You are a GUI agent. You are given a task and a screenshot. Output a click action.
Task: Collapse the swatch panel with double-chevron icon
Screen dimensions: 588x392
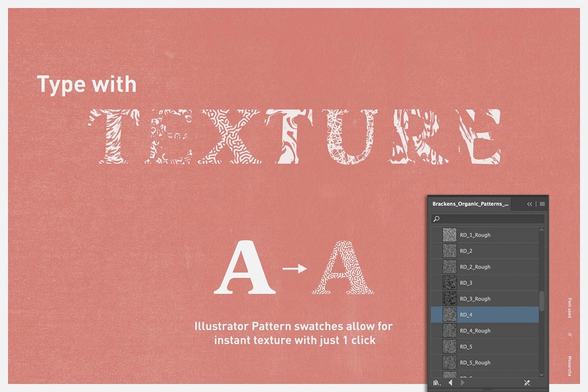click(529, 204)
